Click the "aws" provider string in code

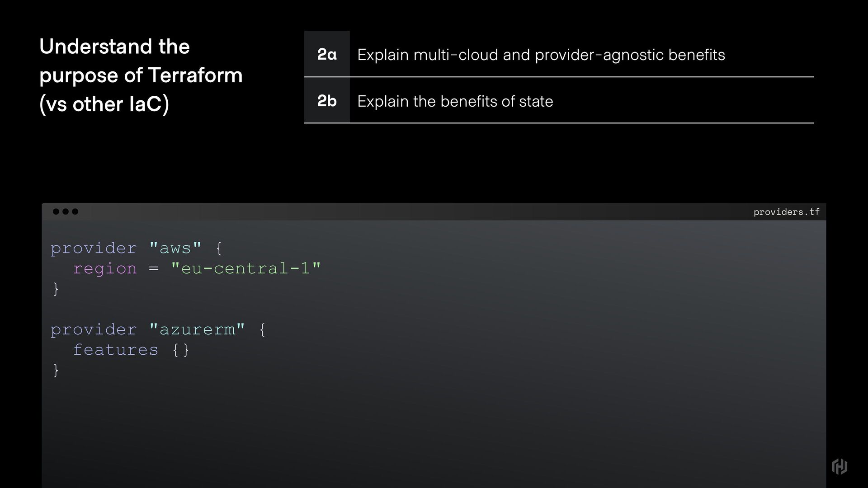[x=175, y=248]
